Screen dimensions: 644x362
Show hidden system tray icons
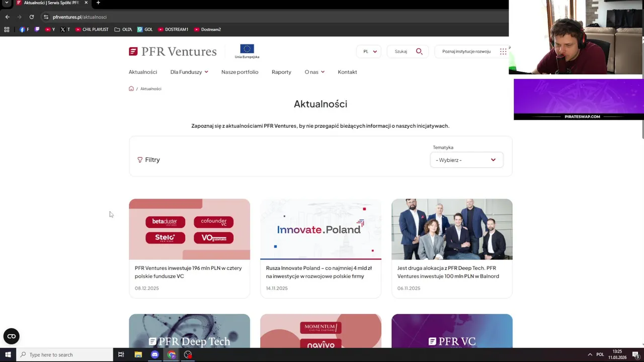pyautogui.click(x=590, y=354)
